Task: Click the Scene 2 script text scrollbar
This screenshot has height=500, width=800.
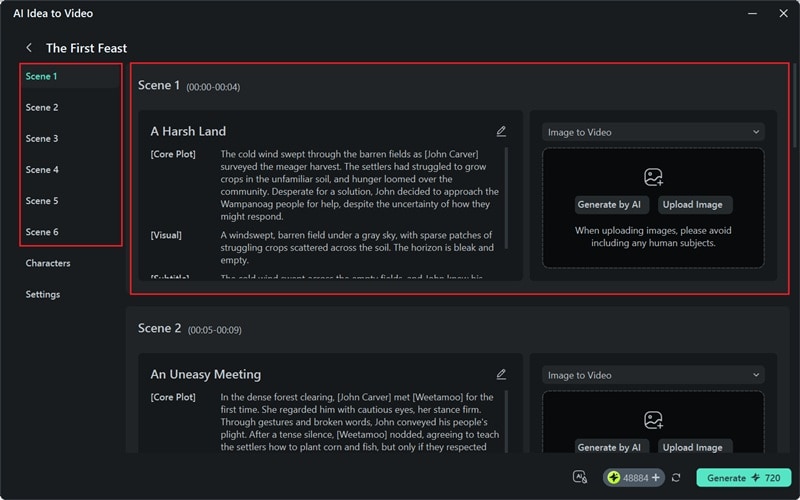Action: 506,421
